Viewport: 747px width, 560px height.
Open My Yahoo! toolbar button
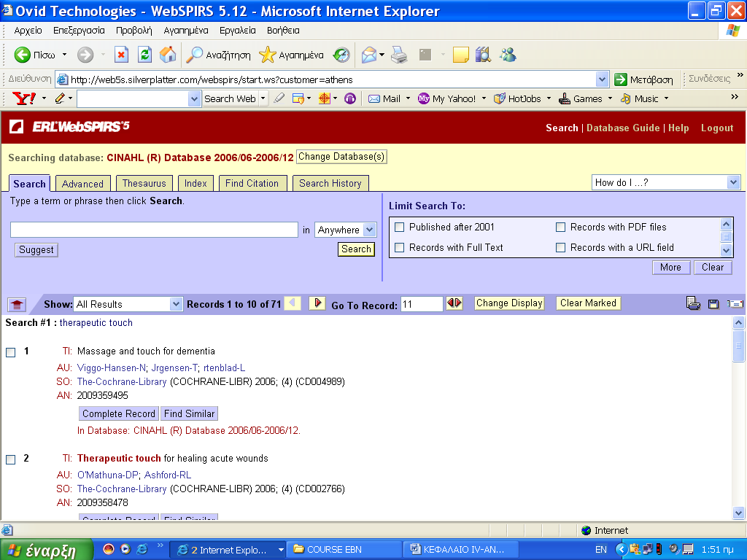pos(447,98)
